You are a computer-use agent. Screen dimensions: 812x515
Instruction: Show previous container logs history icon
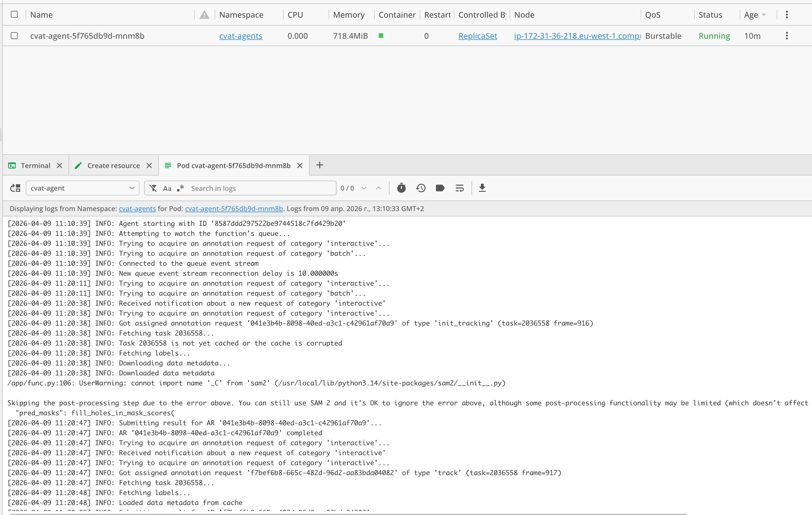click(x=421, y=188)
